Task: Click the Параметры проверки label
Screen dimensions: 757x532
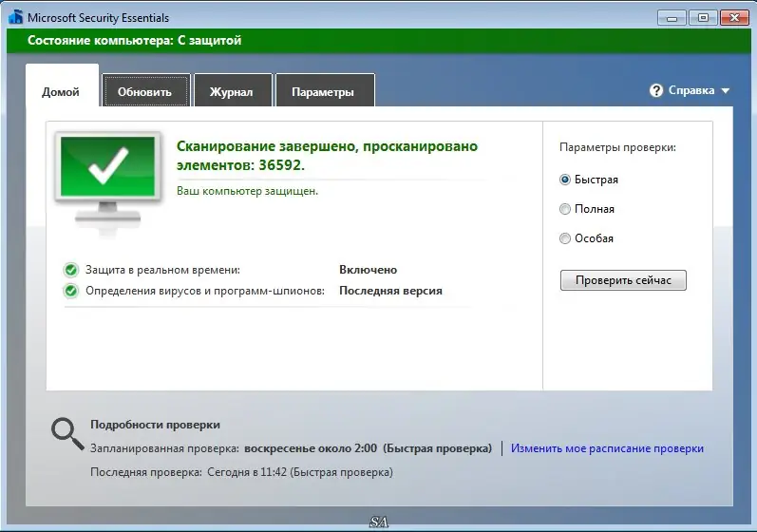Action: pyautogui.click(x=617, y=147)
